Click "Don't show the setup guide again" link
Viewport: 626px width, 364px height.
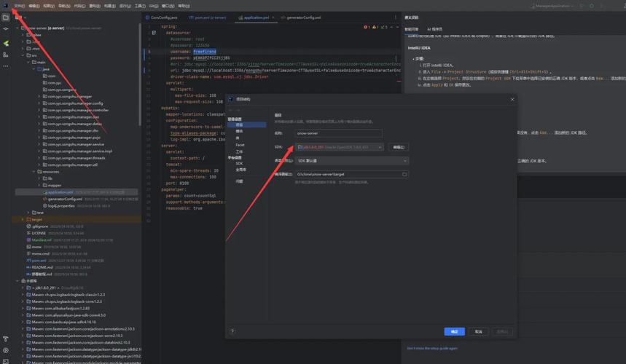point(433,349)
